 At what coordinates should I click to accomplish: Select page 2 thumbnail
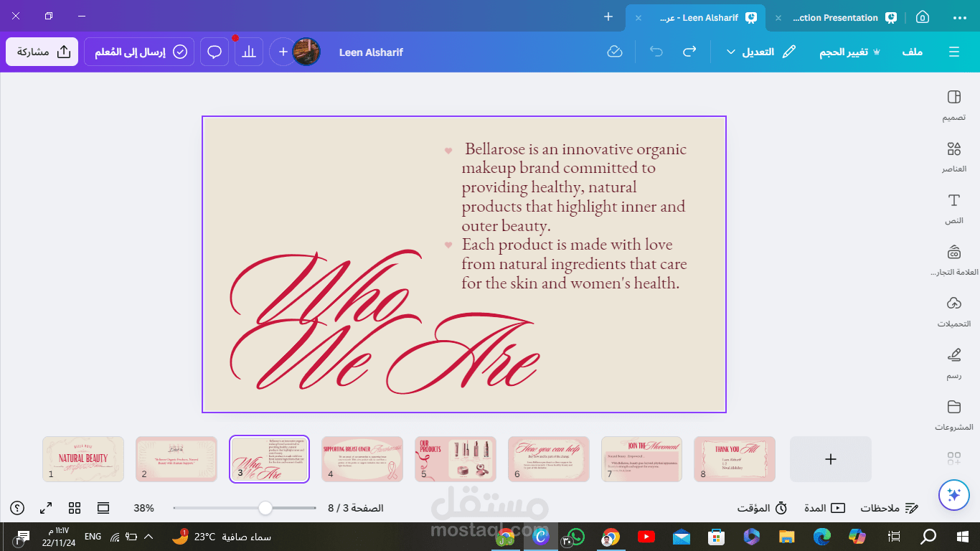click(176, 459)
